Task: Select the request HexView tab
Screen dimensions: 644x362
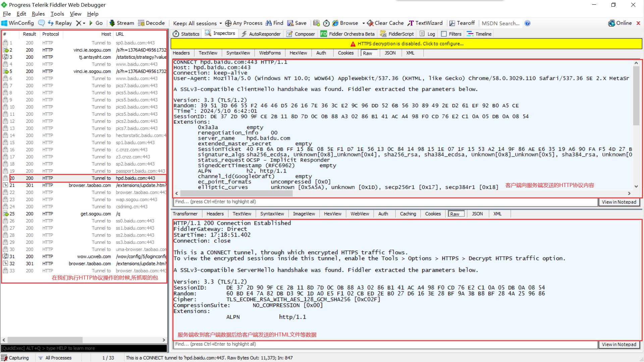Action: [298, 53]
